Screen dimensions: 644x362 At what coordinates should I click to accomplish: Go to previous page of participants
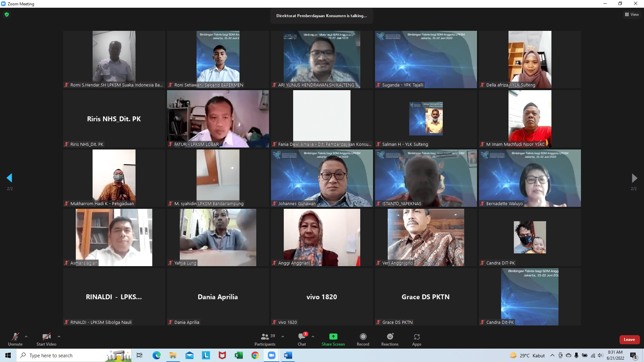coord(9,178)
